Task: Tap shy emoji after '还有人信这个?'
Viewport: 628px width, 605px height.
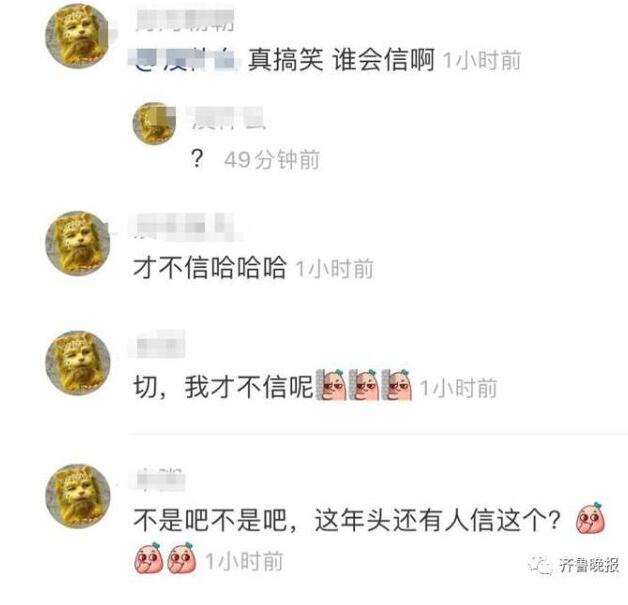Action: (590, 518)
